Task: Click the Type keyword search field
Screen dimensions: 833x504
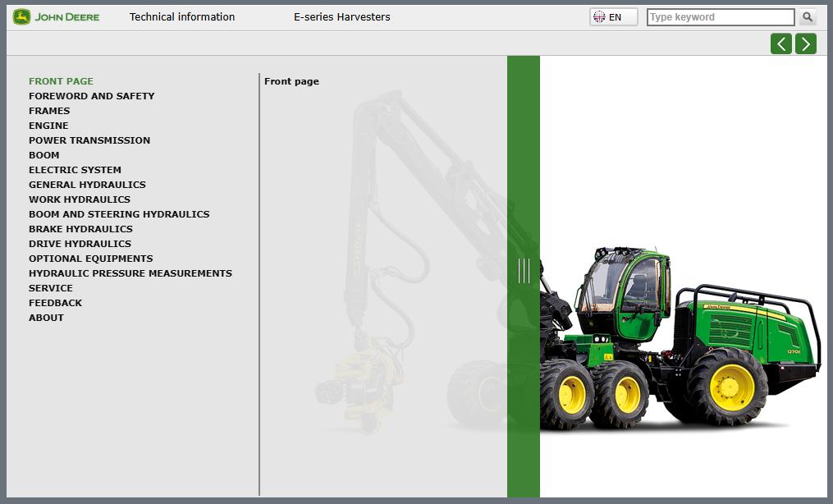Action: click(718, 16)
